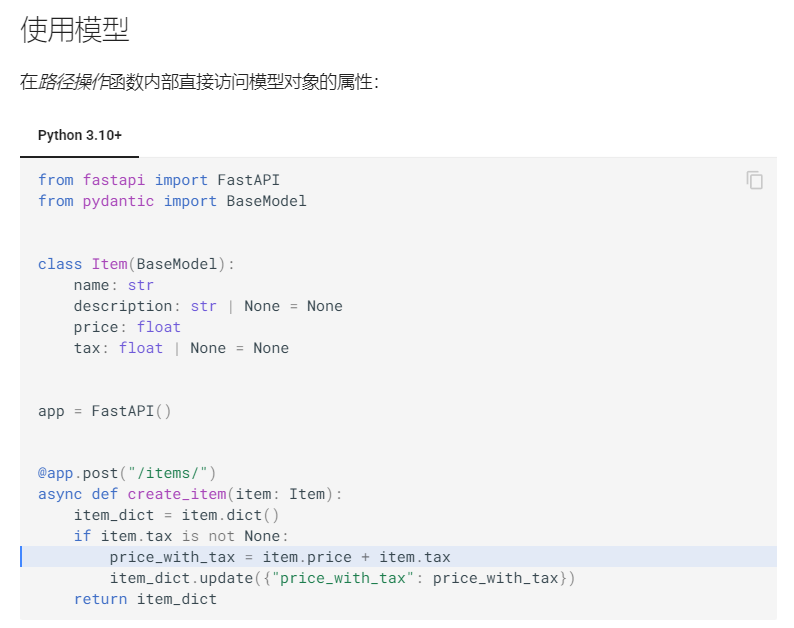Click the decorator '@app.post("/items/")'
The image size is (794, 628).
pos(127,473)
